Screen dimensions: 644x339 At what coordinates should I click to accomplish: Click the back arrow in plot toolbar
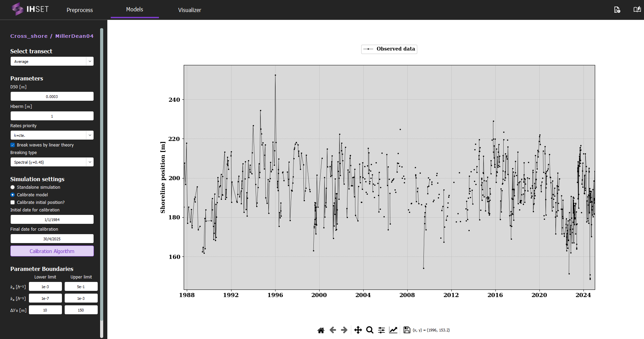[x=333, y=330]
